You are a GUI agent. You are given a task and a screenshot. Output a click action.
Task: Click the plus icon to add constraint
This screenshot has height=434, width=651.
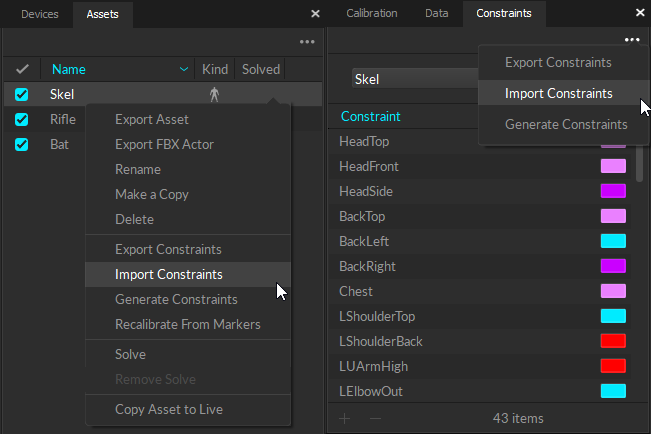pos(344,417)
